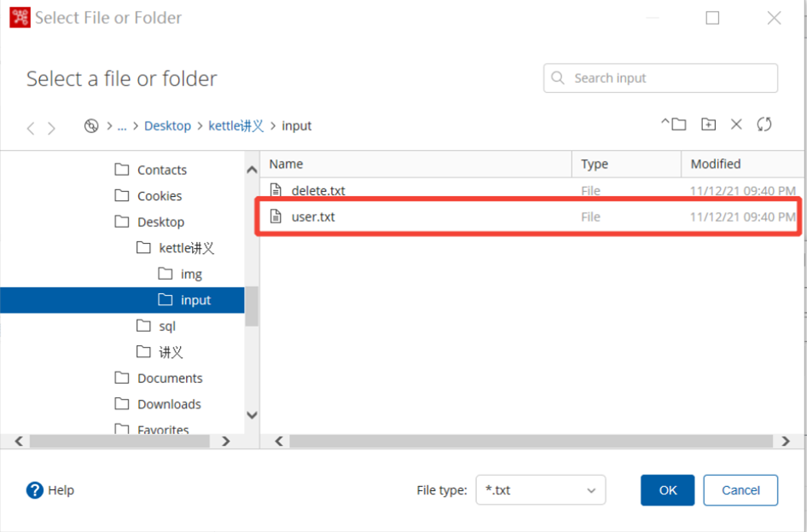Click the up-one-folder icon
Image resolution: width=807 pixels, height=532 pixels.
[x=674, y=124]
